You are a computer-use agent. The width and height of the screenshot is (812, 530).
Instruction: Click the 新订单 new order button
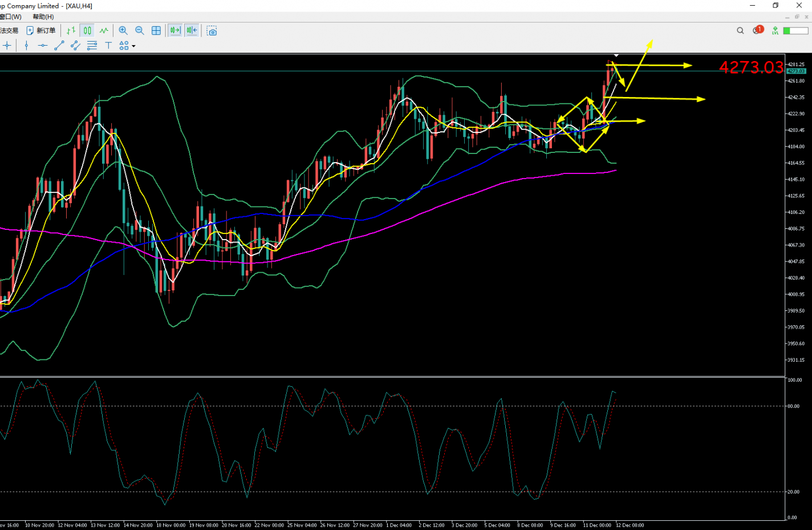(41, 31)
